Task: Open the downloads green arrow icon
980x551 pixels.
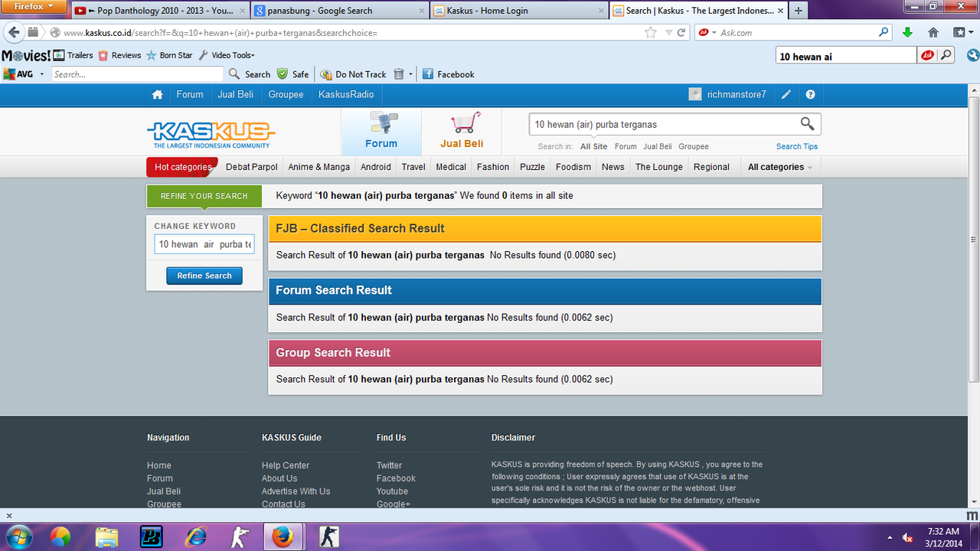Action: coord(907,32)
